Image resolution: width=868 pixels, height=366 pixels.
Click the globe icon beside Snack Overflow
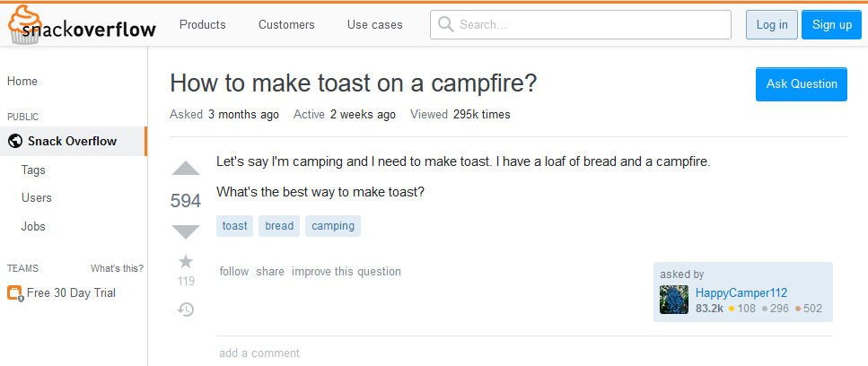[x=14, y=141]
